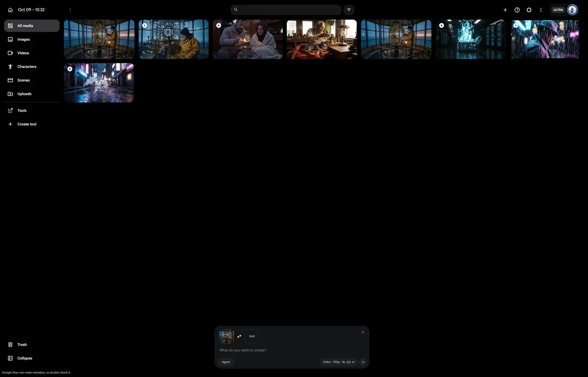Open the Video 720p 8s settings dropdown
This screenshot has width=588, height=377.
click(339, 362)
